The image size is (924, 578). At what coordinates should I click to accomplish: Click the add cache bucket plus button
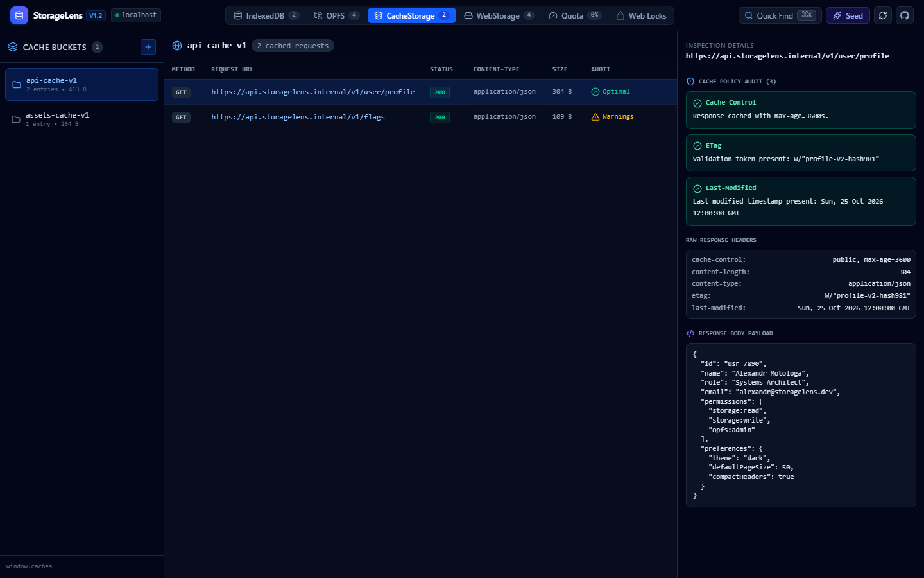coord(148,47)
